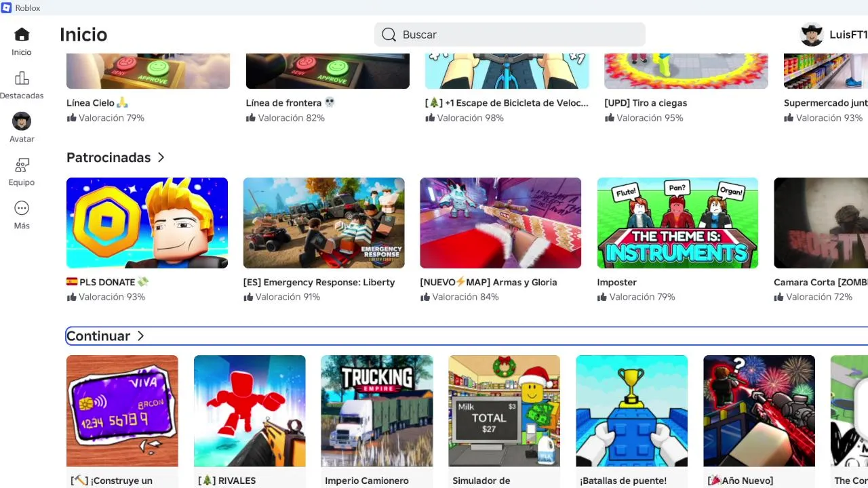The image size is (868, 488).
Task: Click +1 Escape de Bicicleta title
Action: click(x=507, y=103)
